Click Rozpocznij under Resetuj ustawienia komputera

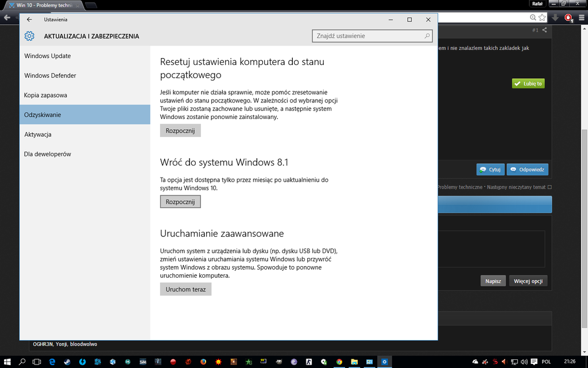click(180, 131)
